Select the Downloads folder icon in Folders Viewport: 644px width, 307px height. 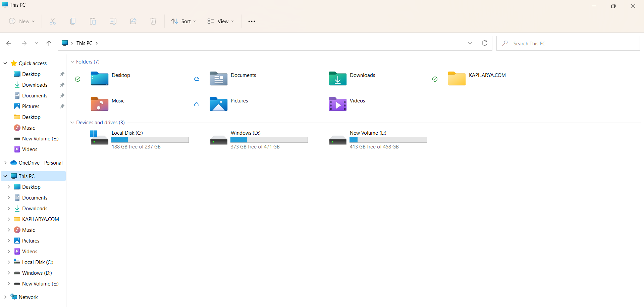(x=338, y=79)
